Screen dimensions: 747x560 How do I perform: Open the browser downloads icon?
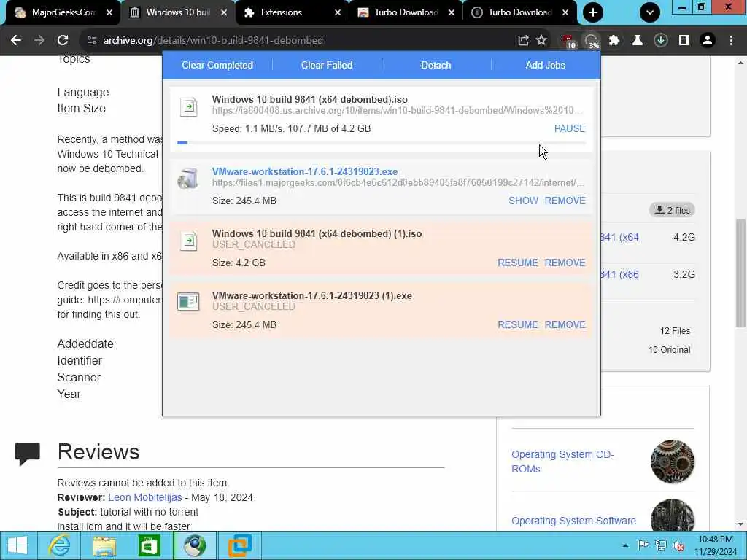tap(661, 41)
